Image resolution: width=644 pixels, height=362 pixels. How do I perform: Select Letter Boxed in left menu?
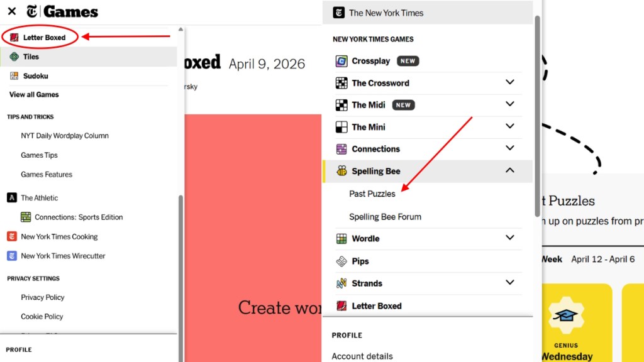pyautogui.click(x=44, y=37)
